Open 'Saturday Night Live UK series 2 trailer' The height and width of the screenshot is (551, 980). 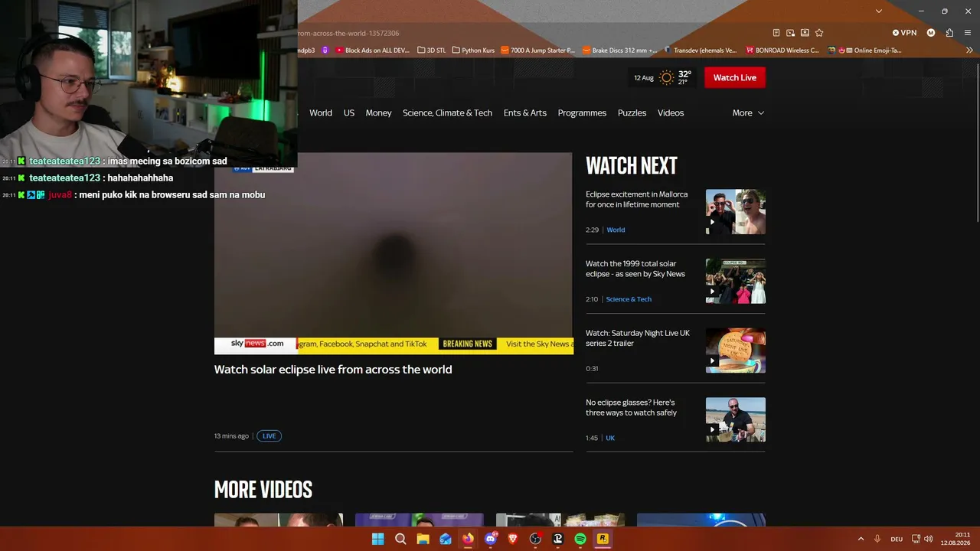tap(638, 338)
